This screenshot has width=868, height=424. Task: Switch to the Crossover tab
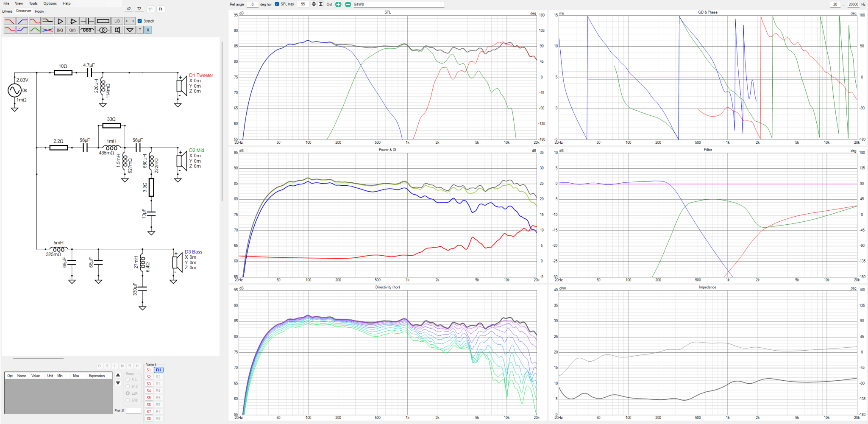click(24, 11)
